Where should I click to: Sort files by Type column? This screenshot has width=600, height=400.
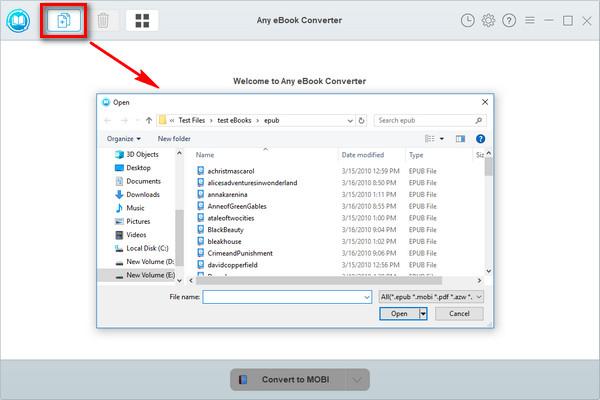click(x=416, y=155)
